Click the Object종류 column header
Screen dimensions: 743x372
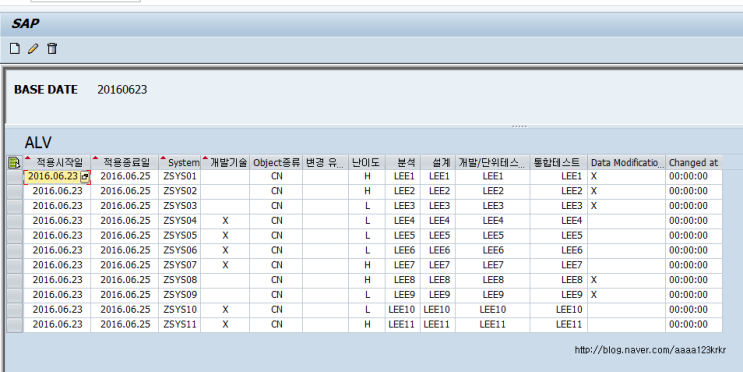click(x=276, y=163)
